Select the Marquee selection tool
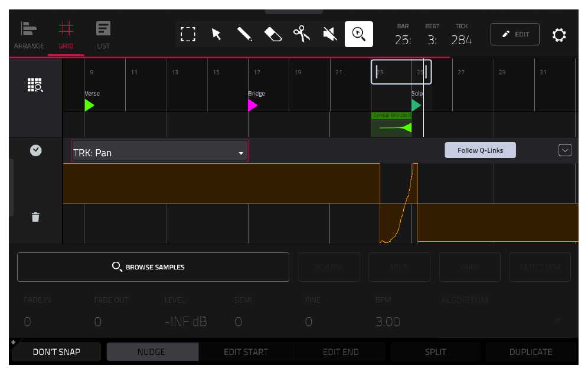Image resolution: width=588 pixels, height=375 pixels. coord(188,34)
